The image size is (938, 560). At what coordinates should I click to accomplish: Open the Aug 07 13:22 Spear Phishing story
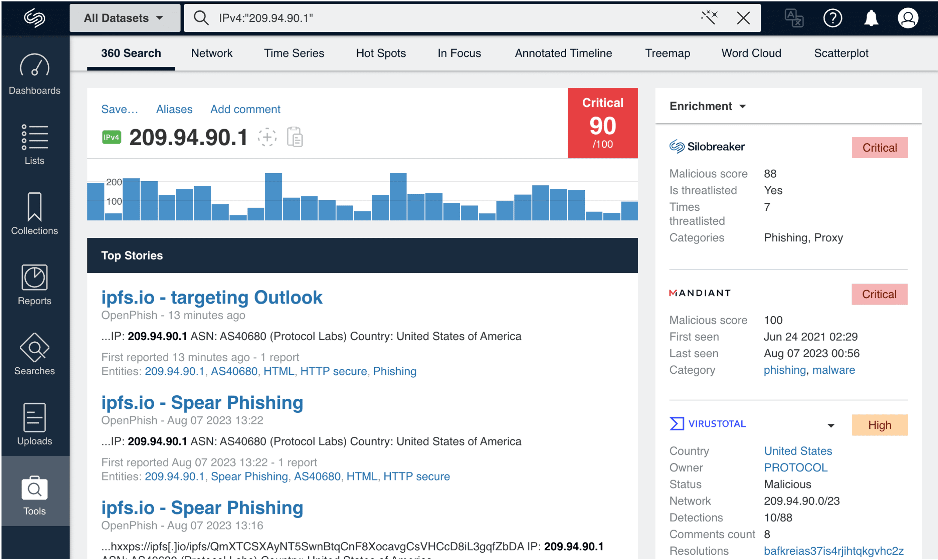click(202, 402)
